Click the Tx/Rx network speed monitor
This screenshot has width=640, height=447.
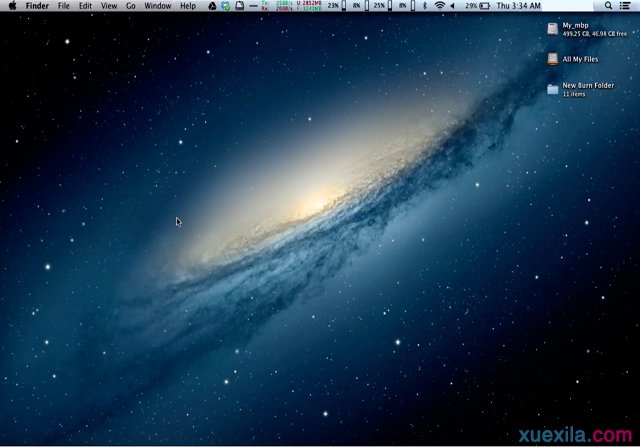click(x=277, y=6)
